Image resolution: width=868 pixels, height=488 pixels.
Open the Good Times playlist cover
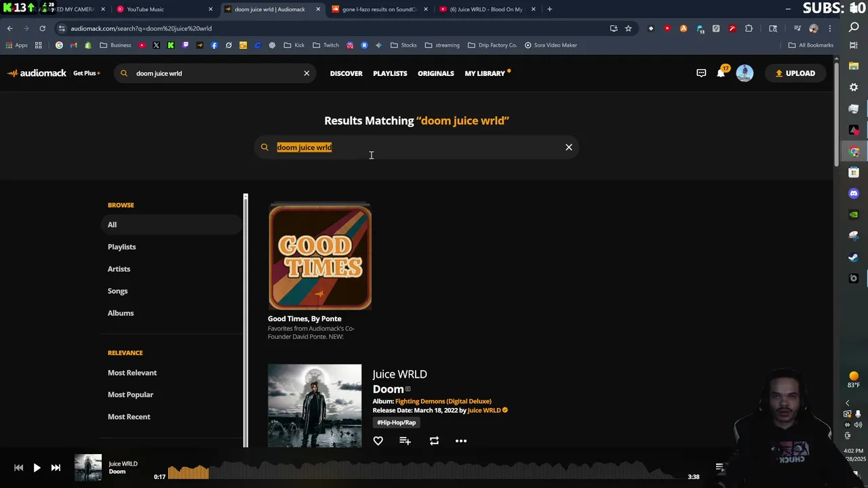[x=320, y=258]
